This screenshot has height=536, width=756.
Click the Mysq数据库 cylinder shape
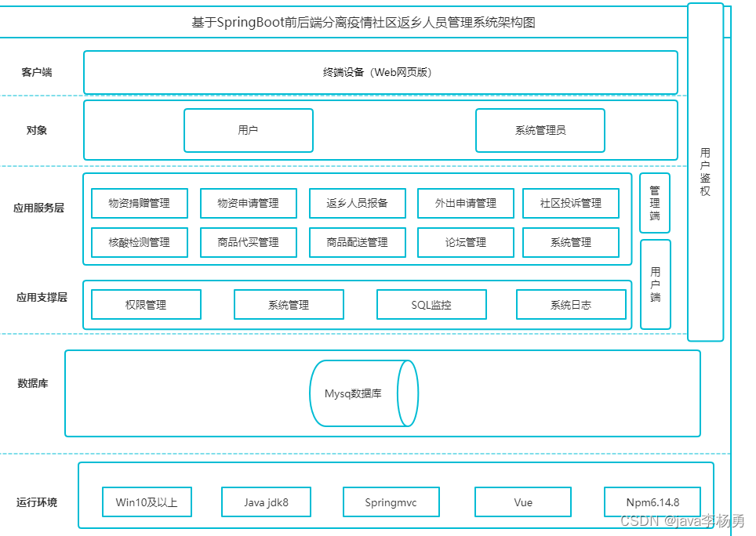click(x=364, y=393)
